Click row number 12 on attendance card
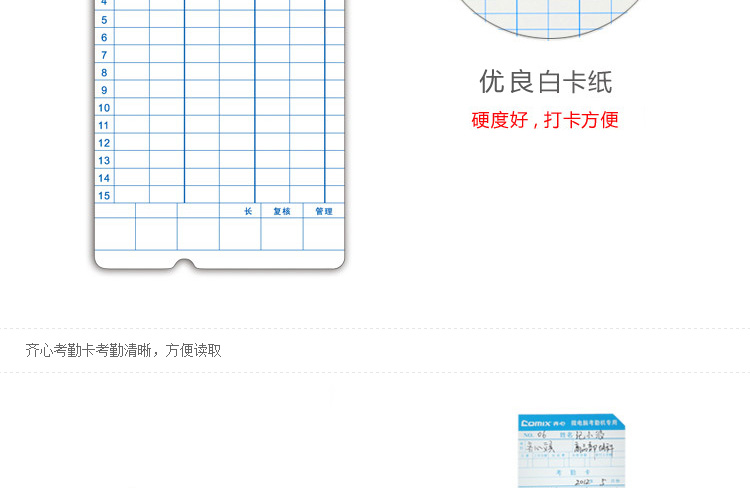This screenshot has height=488, width=750. [x=104, y=143]
